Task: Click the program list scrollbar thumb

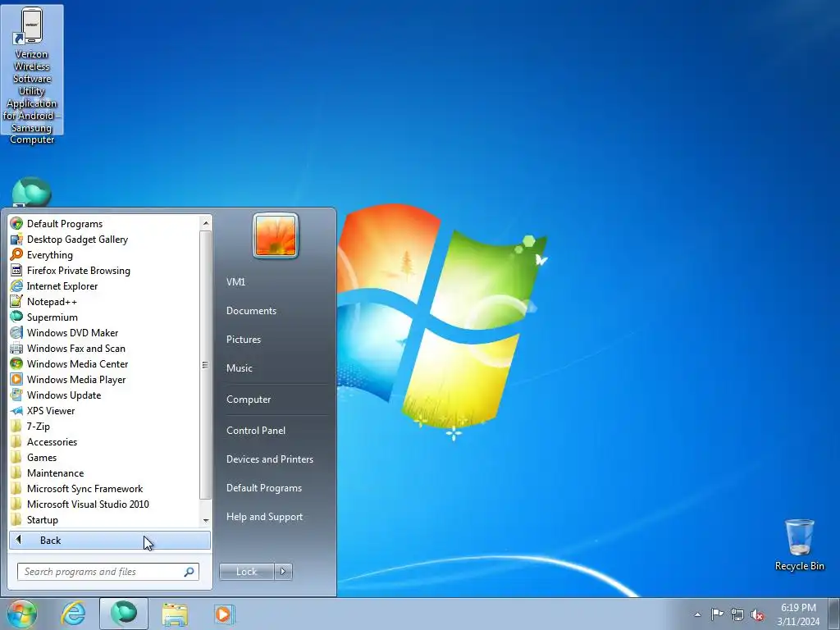Action: pyautogui.click(x=205, y=365)
